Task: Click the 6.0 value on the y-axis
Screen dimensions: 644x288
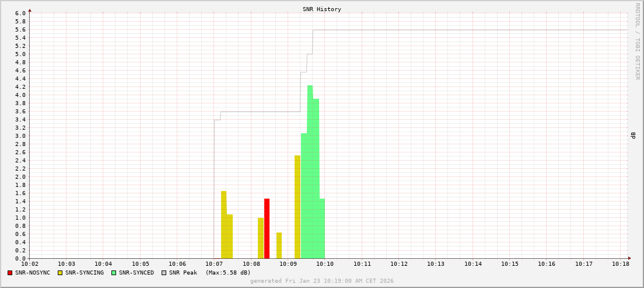Action: (20, 13)
